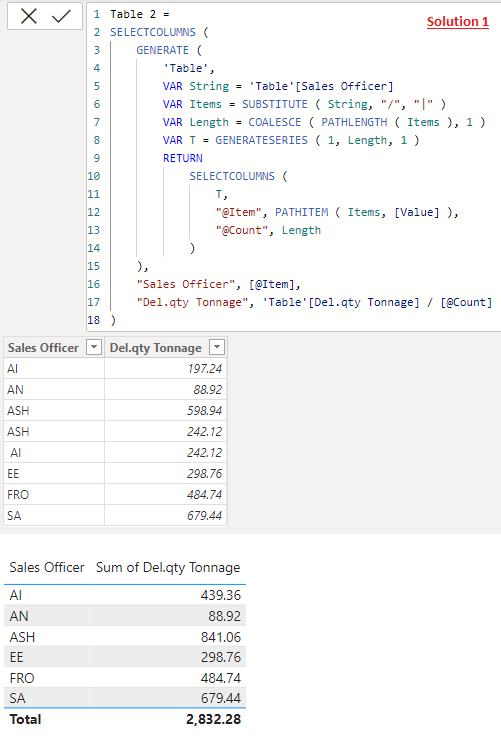The width and height of the screenshot is (501, 740).
Task: Click the PATHLENGTH function on line 7
Action: [x=354, y=122]
